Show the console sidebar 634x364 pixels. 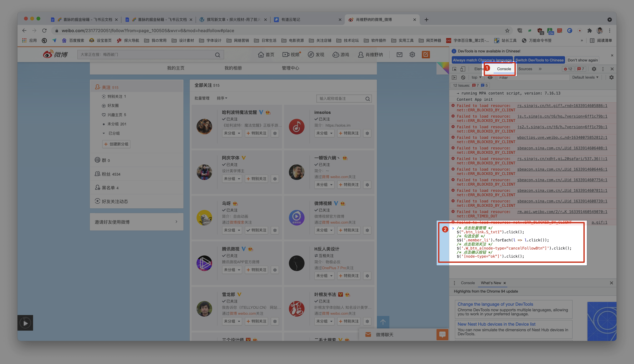tap(454, 78)
